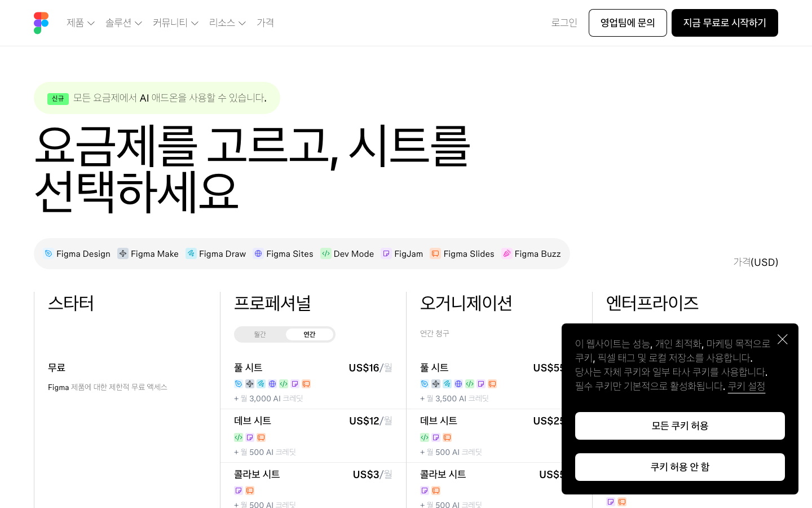Viewport: 812px width, 508px height.
Task: Click Figma Draw icon in 프로페셔널 풀 시트
Action: click(x=261, y=384)
